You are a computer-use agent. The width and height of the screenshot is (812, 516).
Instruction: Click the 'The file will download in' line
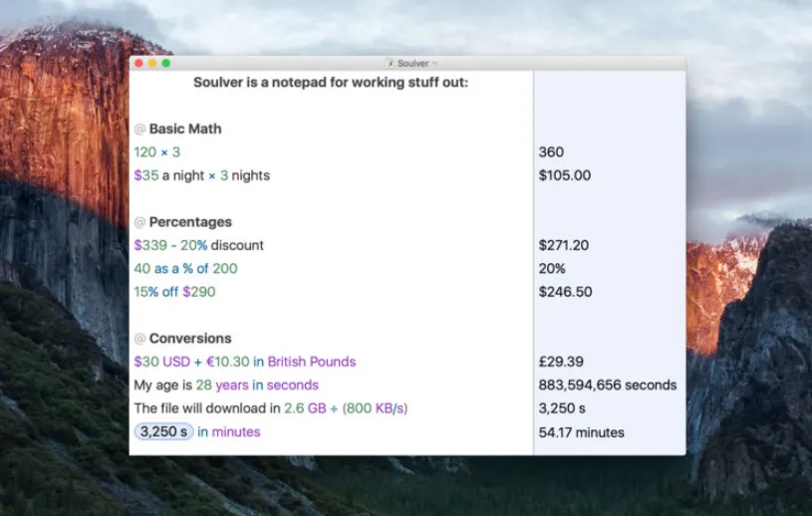271,408
